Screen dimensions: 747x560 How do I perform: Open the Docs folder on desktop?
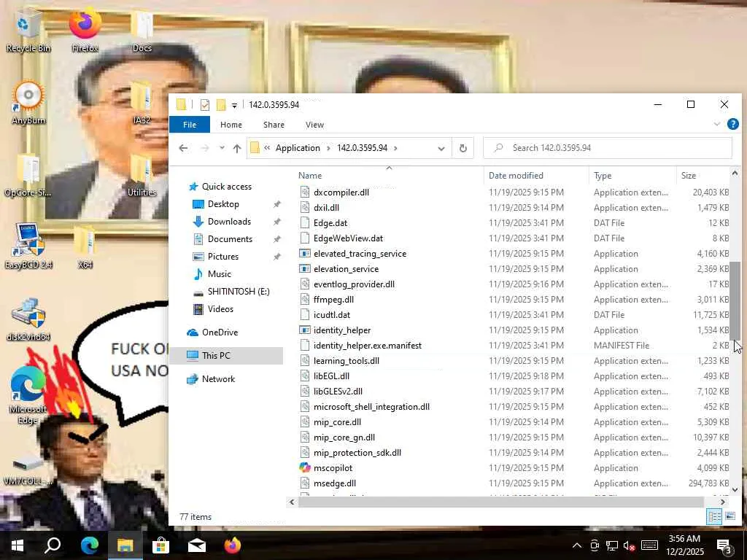tap(142, 32)
